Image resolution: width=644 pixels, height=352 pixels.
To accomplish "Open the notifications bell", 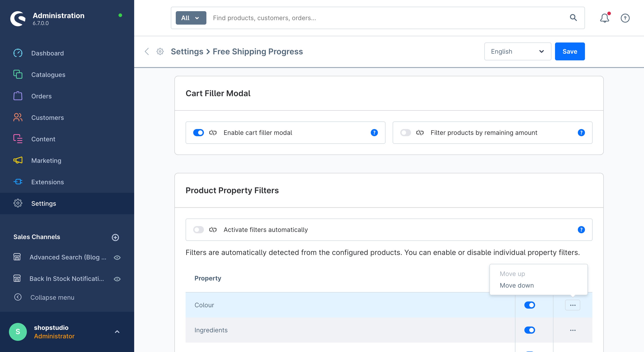I will (x=604, y=18).
